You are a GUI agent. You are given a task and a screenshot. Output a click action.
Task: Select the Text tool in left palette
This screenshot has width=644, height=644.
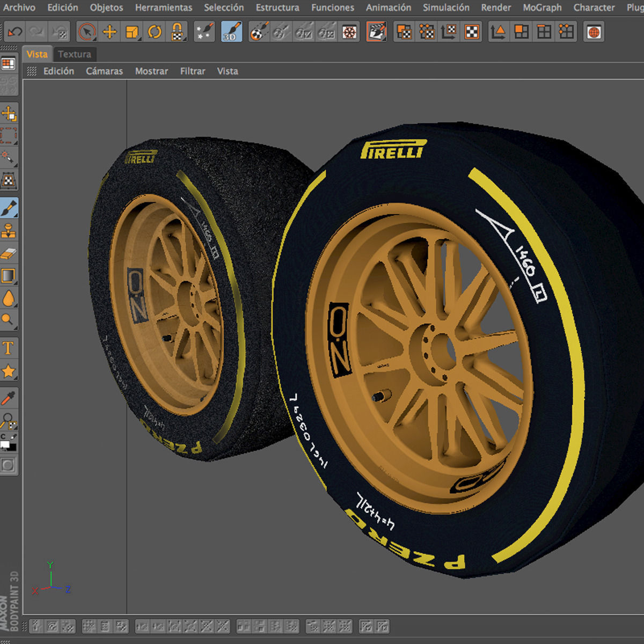9,348
